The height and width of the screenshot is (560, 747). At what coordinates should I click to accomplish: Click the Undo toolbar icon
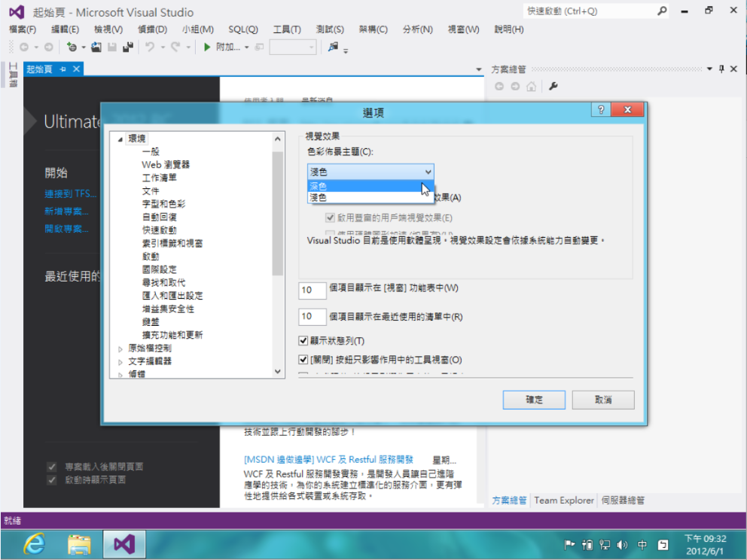click(150, 47)
